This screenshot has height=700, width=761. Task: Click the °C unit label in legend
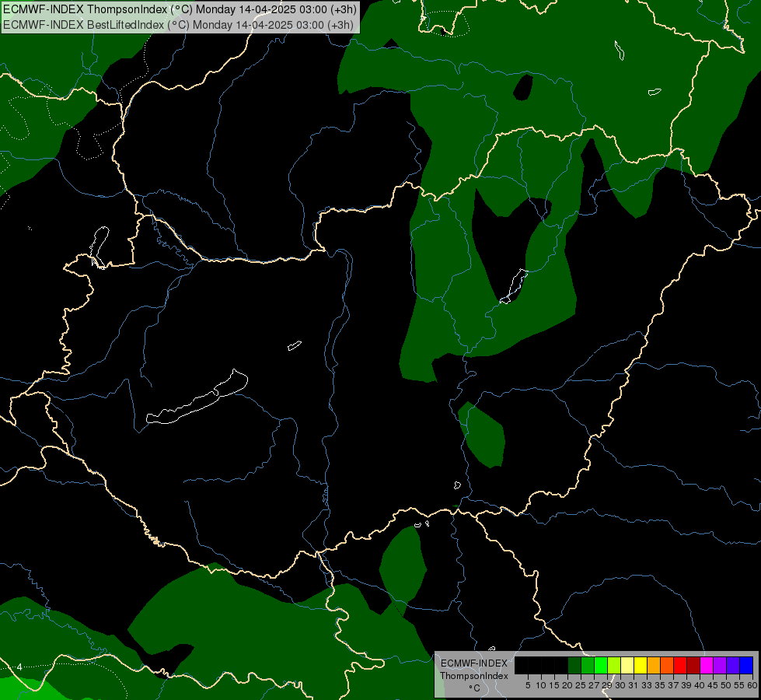click(475, 688)
